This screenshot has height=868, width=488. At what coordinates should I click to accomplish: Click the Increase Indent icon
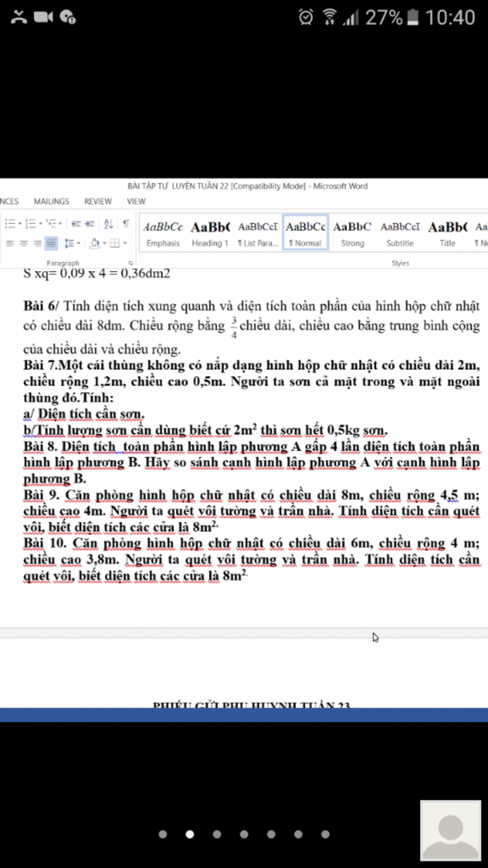(90, 223)
